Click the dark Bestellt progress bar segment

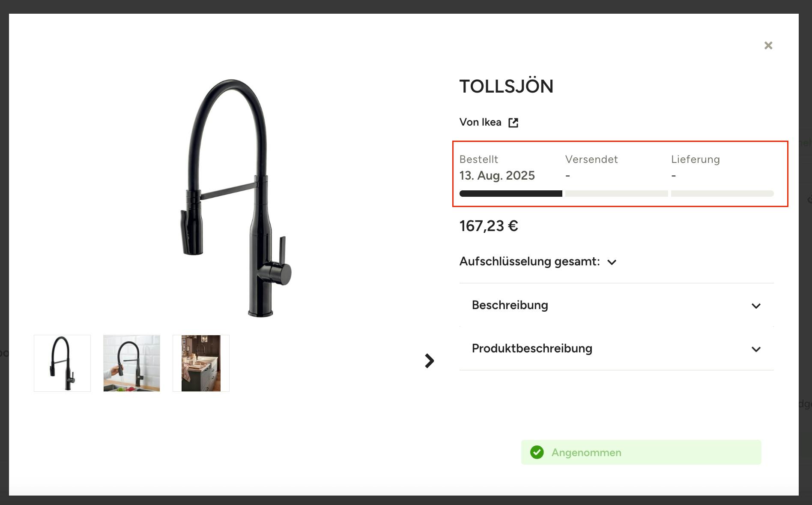(510, 194)
